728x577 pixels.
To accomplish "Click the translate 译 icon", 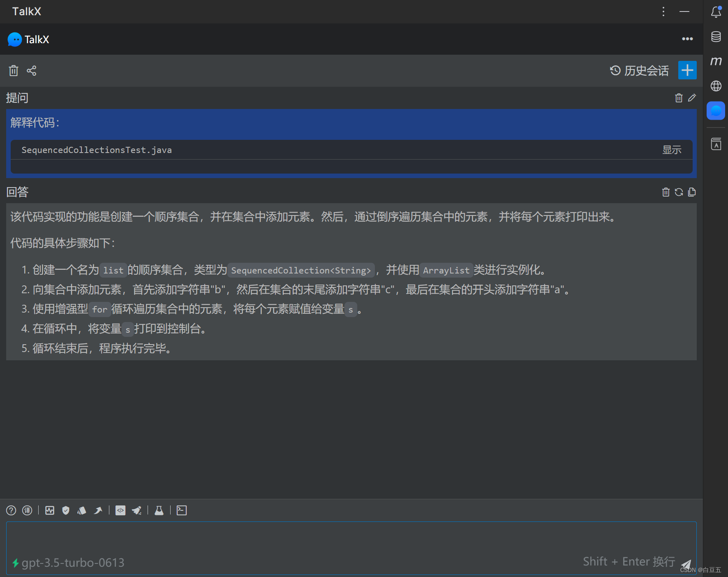I will click(x=27, y=510).
